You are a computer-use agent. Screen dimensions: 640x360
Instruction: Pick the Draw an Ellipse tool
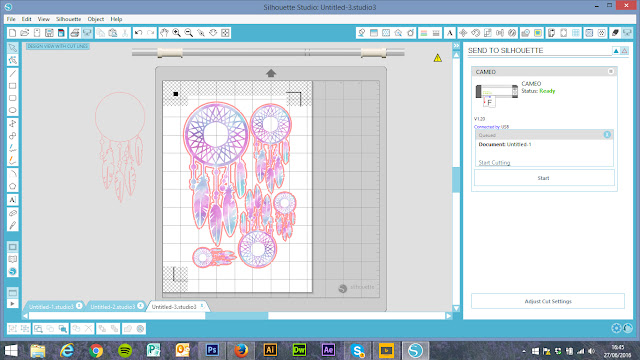13,110
